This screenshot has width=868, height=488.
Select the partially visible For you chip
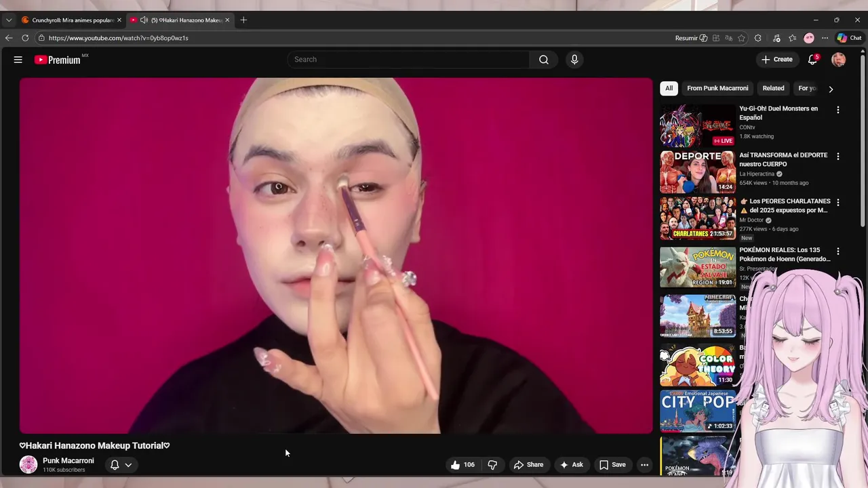(807, 88)
